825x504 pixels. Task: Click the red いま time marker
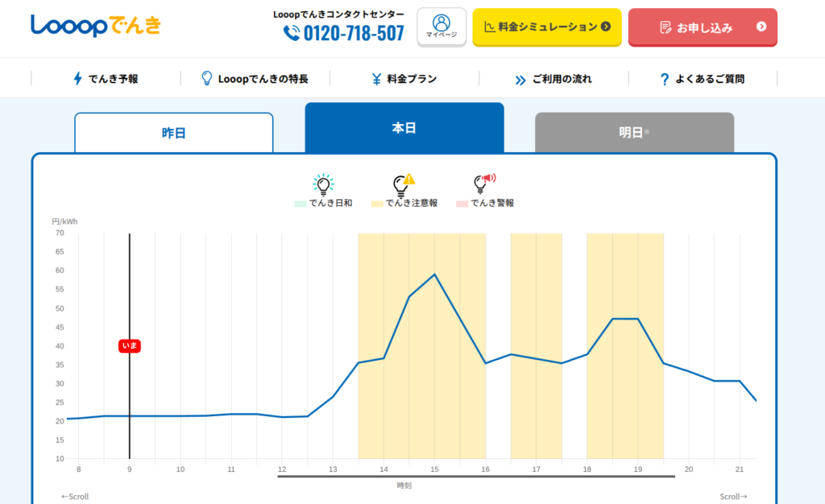[130, 346]
